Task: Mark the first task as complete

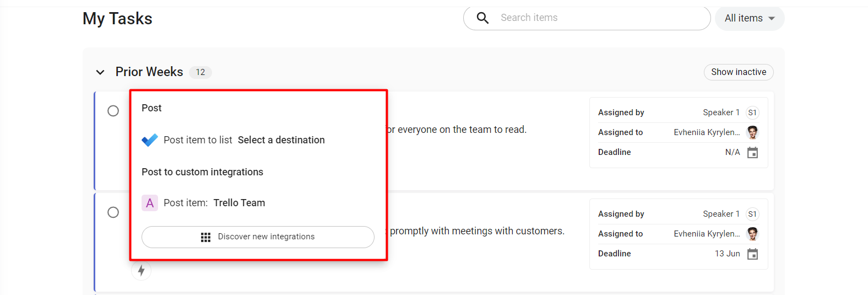Action: [113, 111]
